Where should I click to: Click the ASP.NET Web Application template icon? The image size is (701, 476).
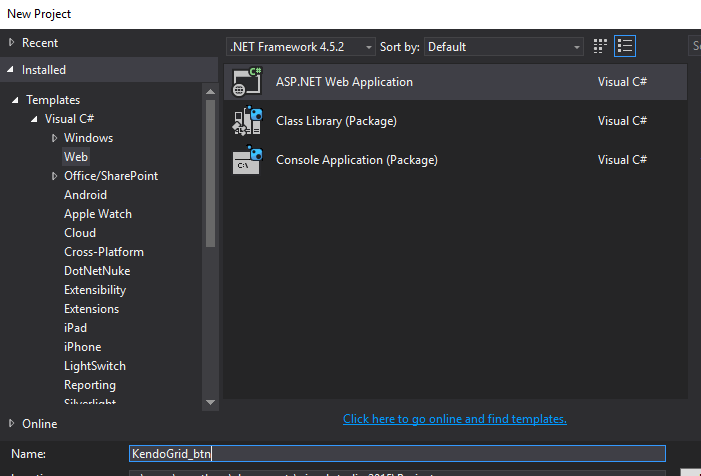point(247,82)
